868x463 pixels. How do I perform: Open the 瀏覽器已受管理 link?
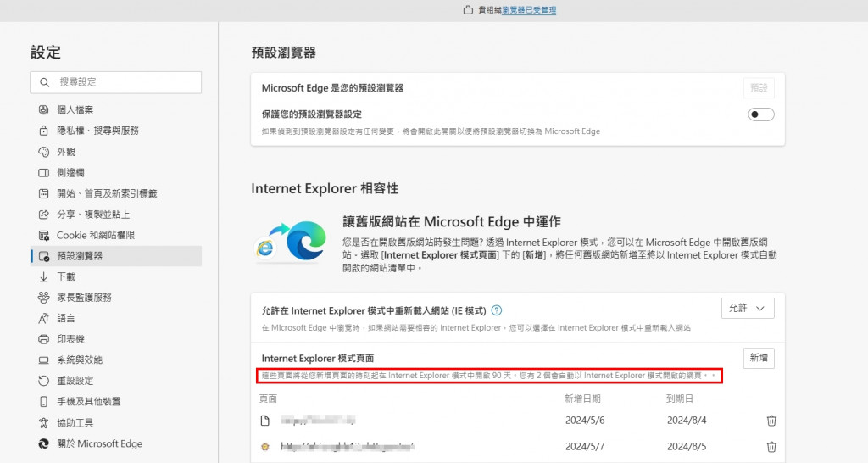(x=529, y=10)
